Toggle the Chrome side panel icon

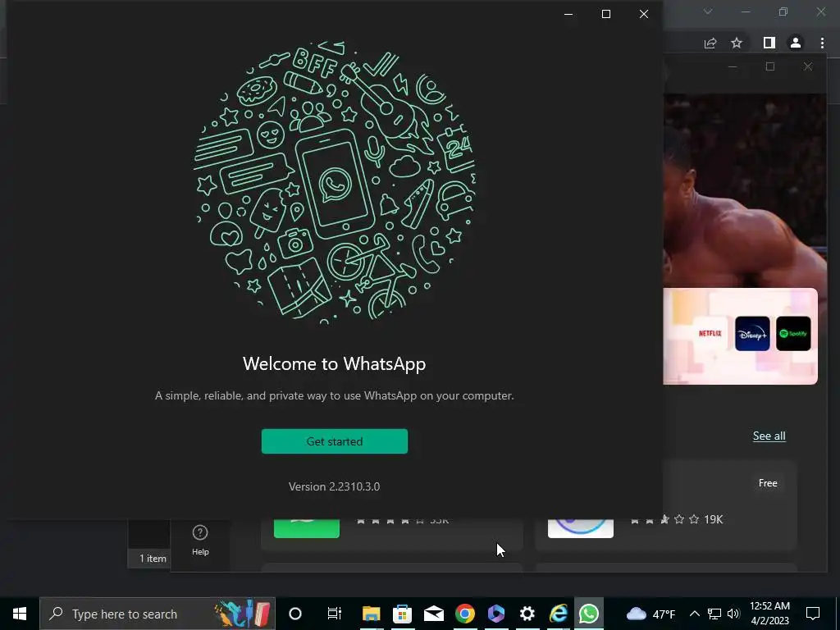pyautogui.click(x=769, y=43)
